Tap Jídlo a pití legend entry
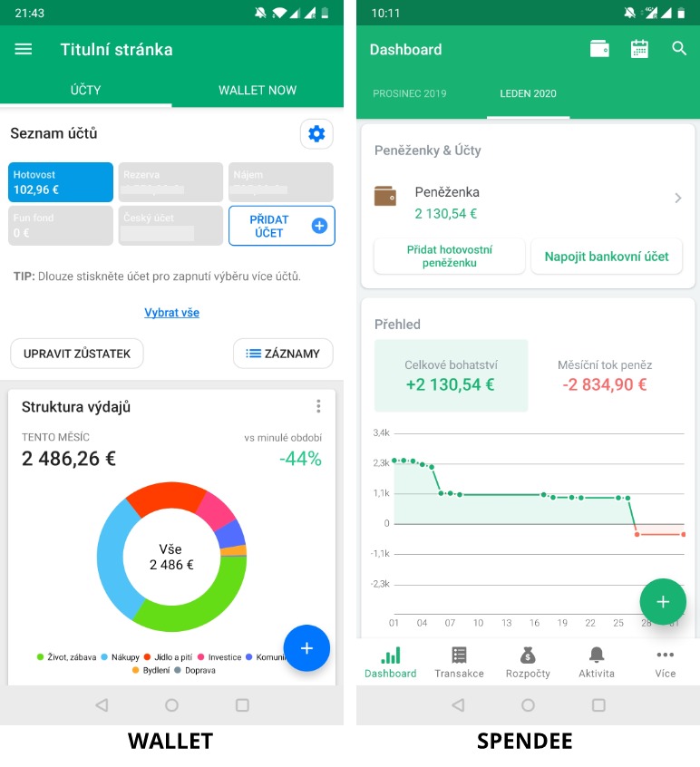Viewport: 700px width, 767px height. point(169,657)
